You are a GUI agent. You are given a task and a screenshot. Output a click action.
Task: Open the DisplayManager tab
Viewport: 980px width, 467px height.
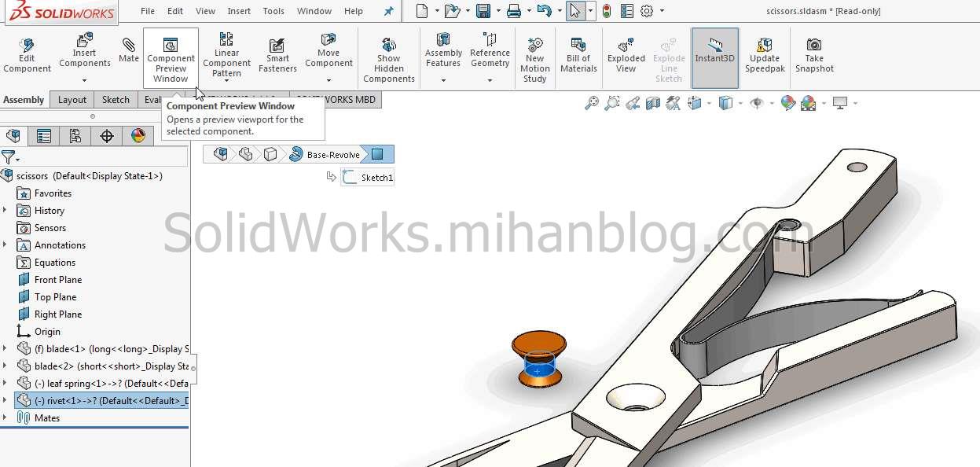[x=138, y=136]
